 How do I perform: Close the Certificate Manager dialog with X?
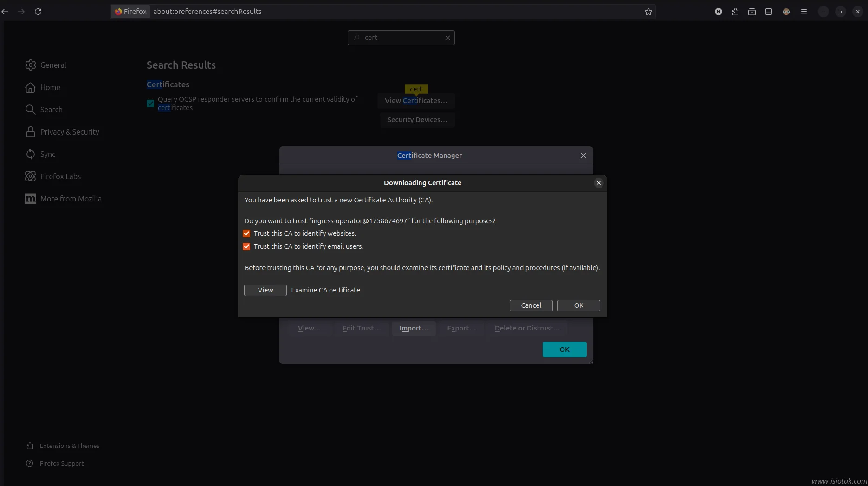[x=583, y=156]
